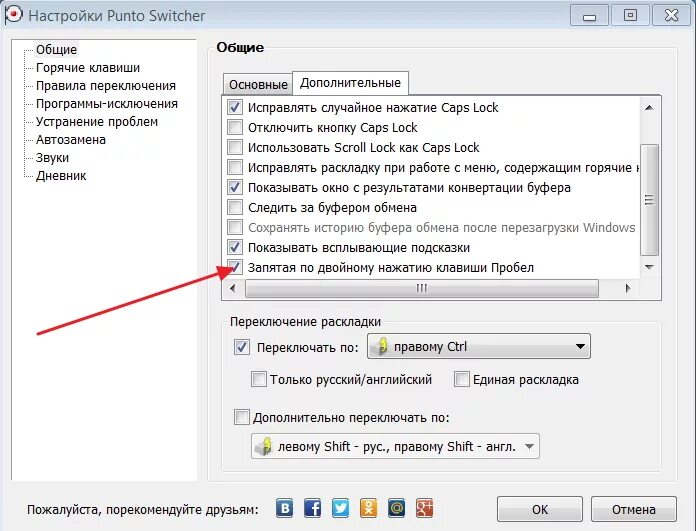Click vertical scrollbar thumb in options list
The width and height of the screenshot is (696, 531).
pos(649,200)
